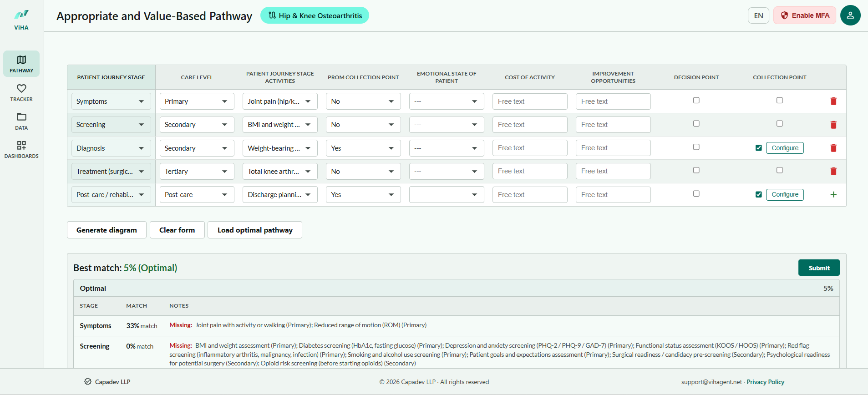This screenshot has height=395, width=868.
Task: Open the Screening journey stage dropdown
Action: (x=111, y=125)
